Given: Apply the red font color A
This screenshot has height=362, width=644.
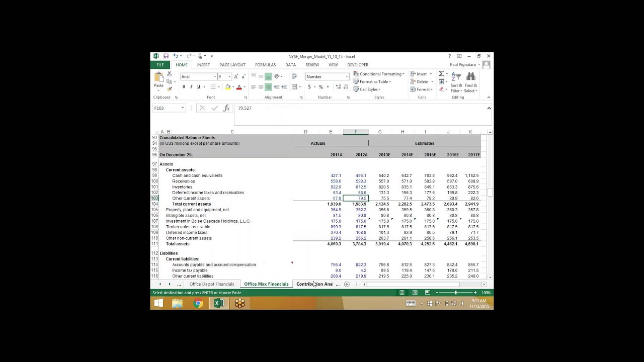Looking at the screenshot, I should pyautogui.click(x=239, y=87).
